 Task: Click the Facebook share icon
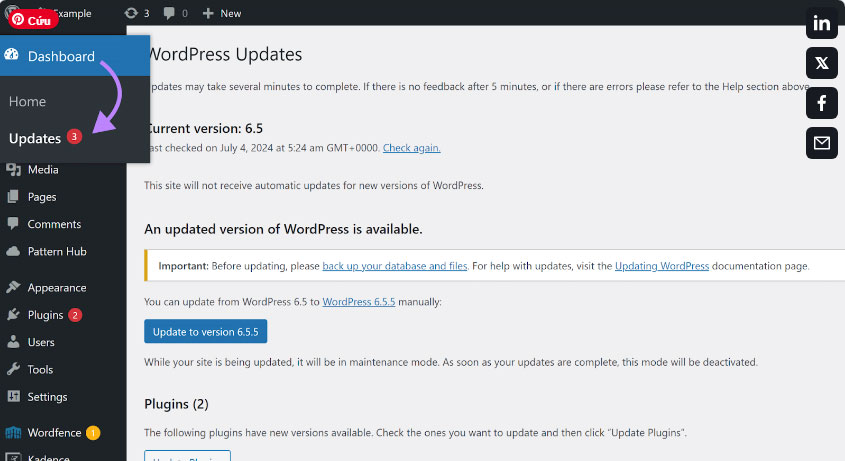821,103
